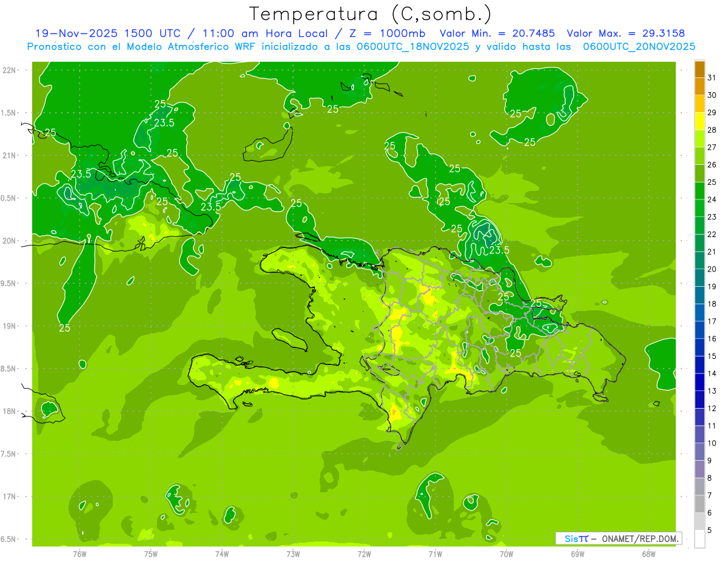Click the color scale label "27"
Screen dimensions: 728x562
pos(712,147)
